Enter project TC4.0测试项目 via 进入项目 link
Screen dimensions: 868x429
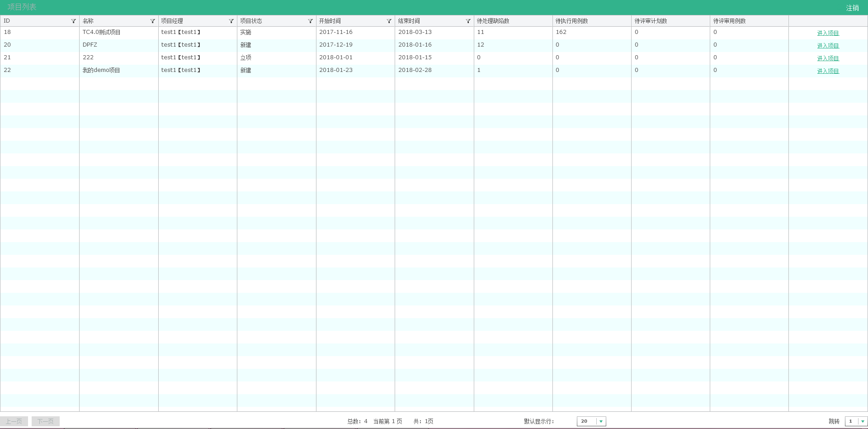828,33
